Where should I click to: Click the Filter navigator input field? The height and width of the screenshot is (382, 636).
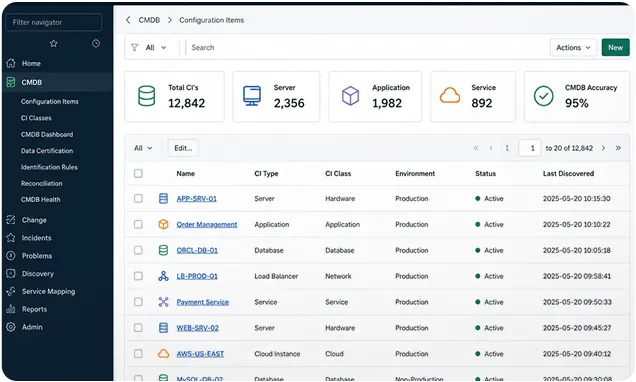[x=54, y=22]
